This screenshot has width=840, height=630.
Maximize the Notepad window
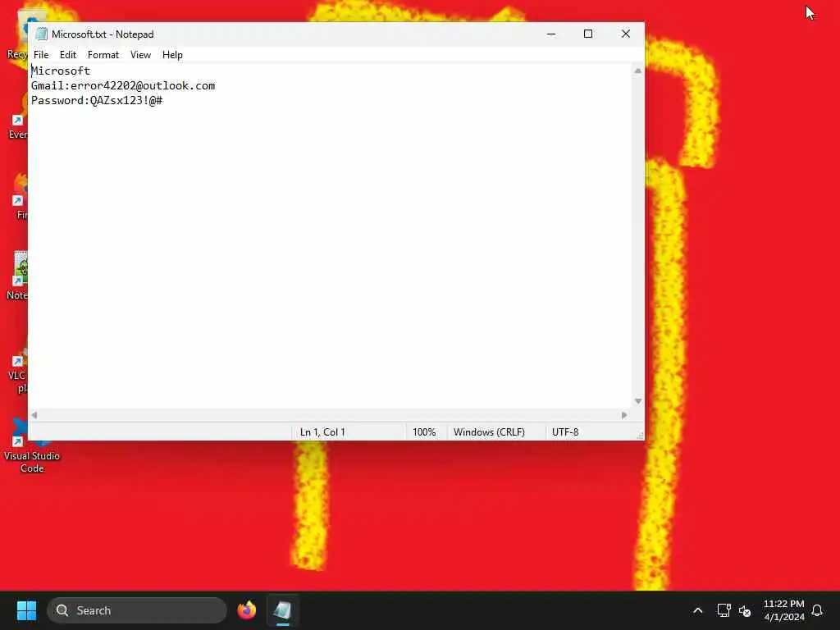coord(587,34)
